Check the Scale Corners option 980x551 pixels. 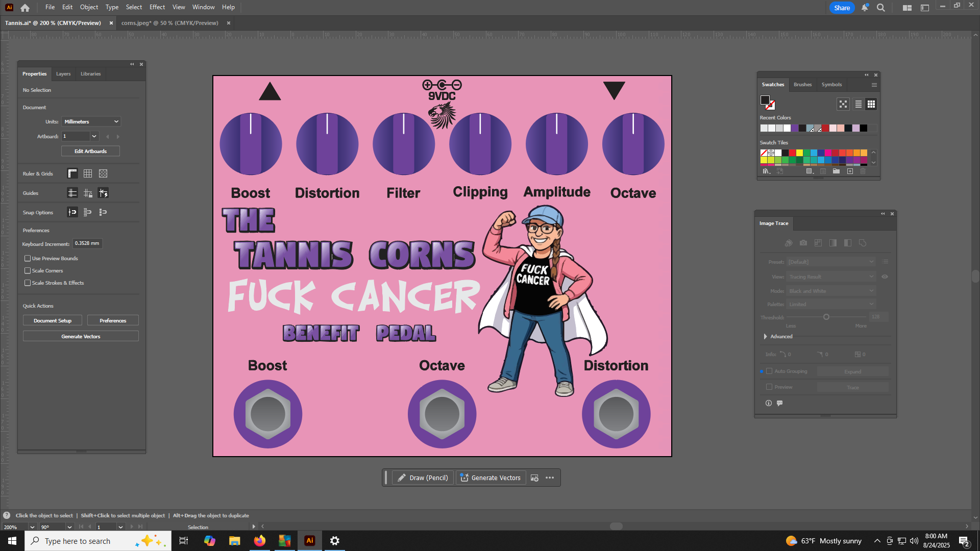coord(28,271)
